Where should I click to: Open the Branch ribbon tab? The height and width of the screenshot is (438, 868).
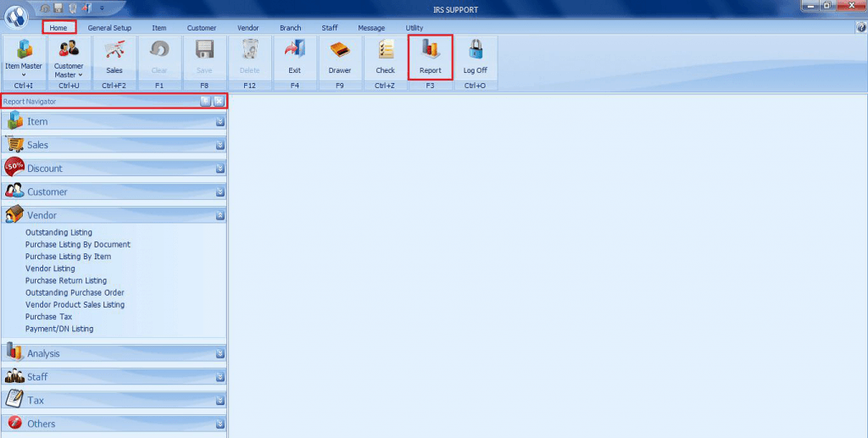(x=290, y=28)
